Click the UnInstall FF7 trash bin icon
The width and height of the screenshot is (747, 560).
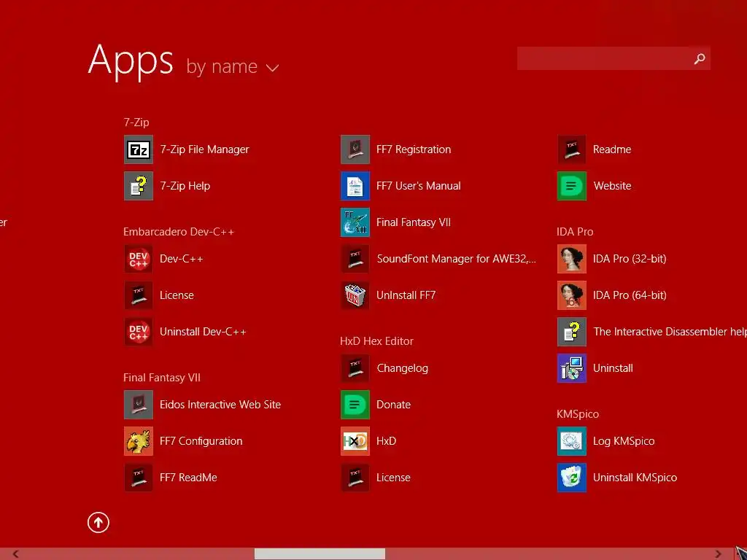coord(355,295)
